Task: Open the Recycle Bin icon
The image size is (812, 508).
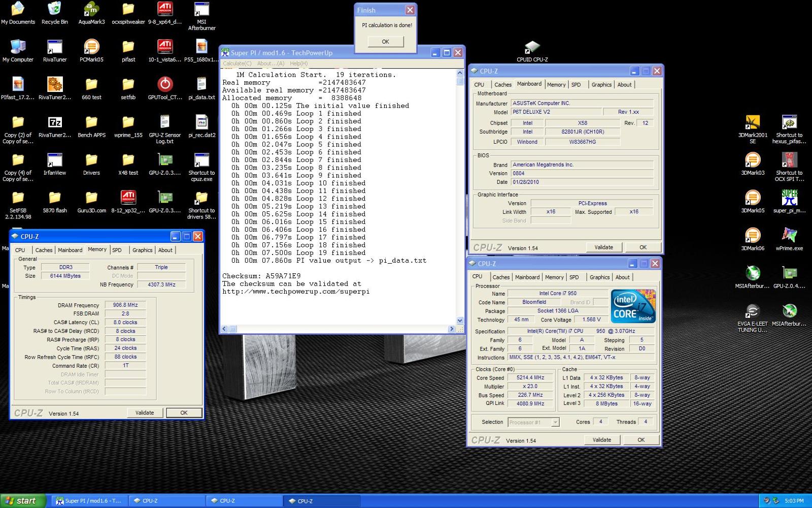Action: [x=54, y=13]
